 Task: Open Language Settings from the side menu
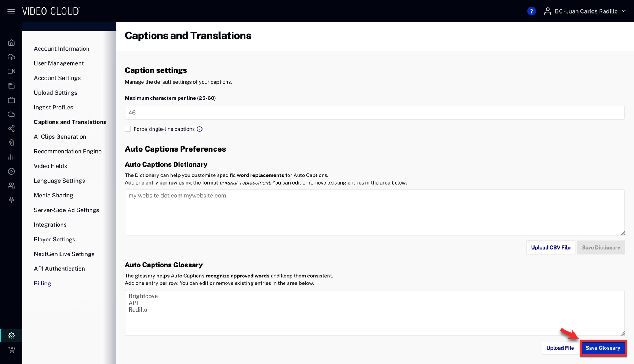tap(59, 181)
